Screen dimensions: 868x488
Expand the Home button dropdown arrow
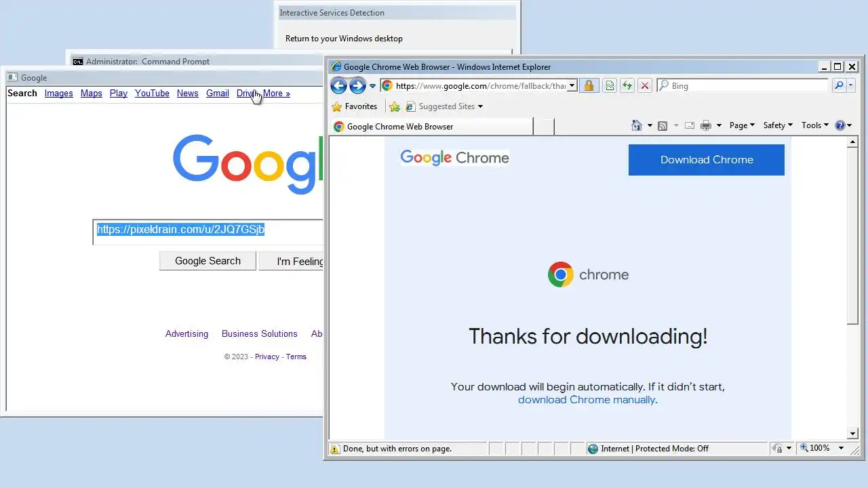coord(650,125)
